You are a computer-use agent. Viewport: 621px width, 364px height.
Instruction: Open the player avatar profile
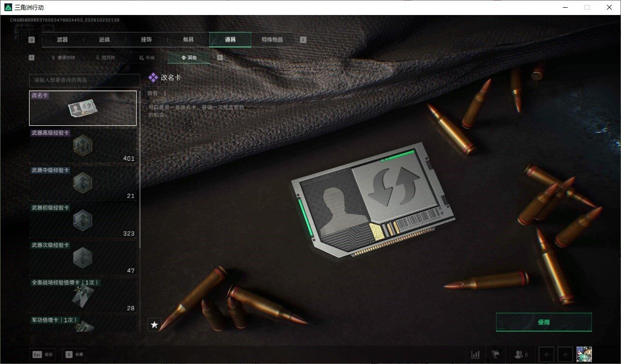584,354
